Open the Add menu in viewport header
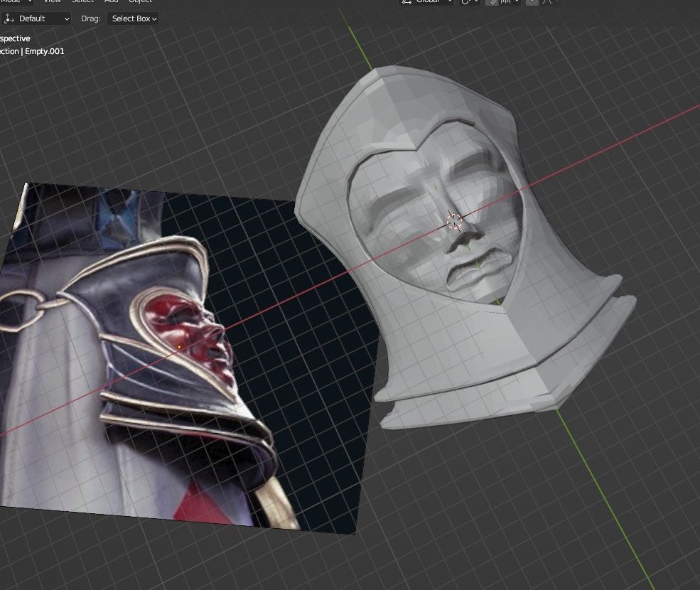700x590 pixels. (111, 1)
